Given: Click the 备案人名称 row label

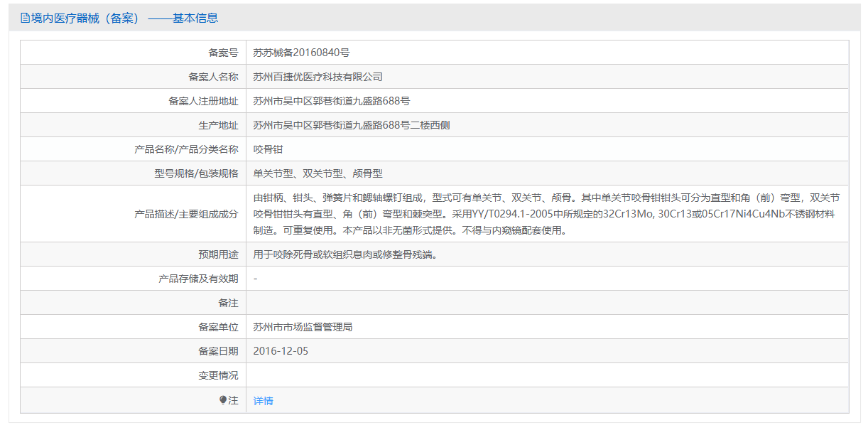Looking at the screenshot, I should pos(213,77).
